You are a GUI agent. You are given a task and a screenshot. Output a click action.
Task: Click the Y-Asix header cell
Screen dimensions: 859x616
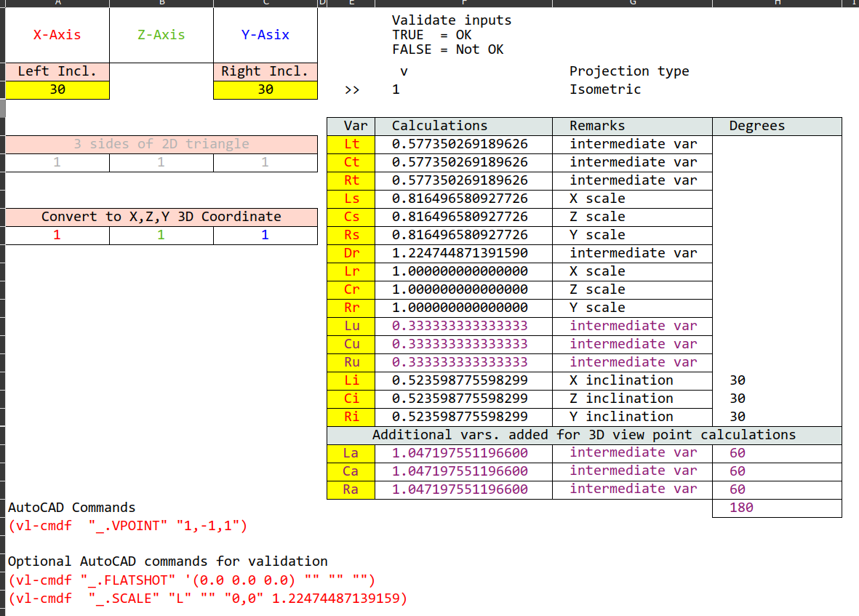pos(265,35)
